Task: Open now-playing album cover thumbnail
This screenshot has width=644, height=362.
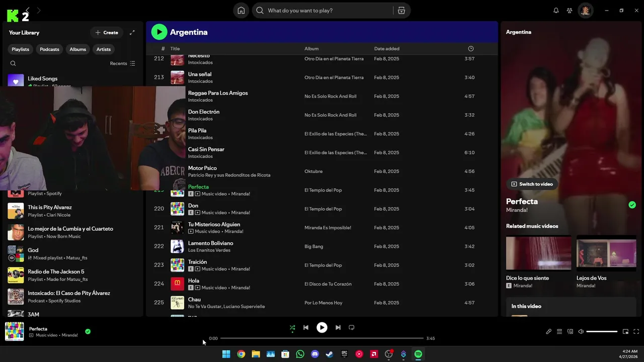Action: click(15, 332)
